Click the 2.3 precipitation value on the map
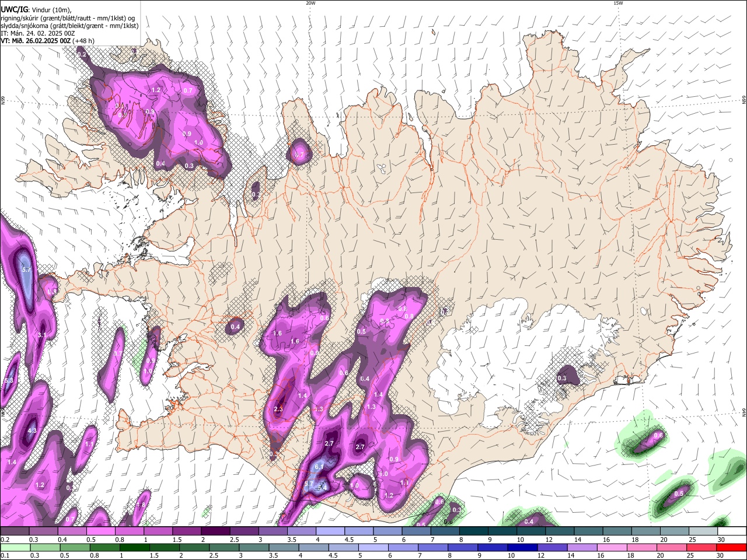The height and width of the screenshot is (560, 747). 278,409
